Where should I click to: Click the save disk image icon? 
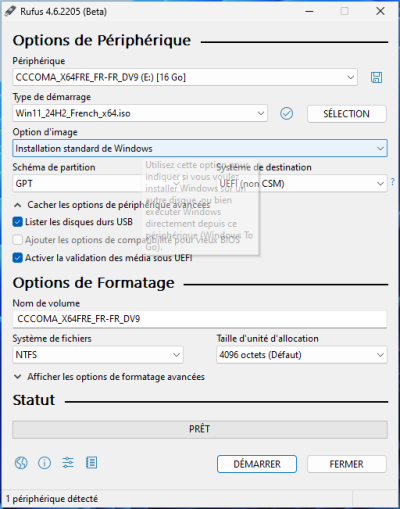(x=376, y=77)
